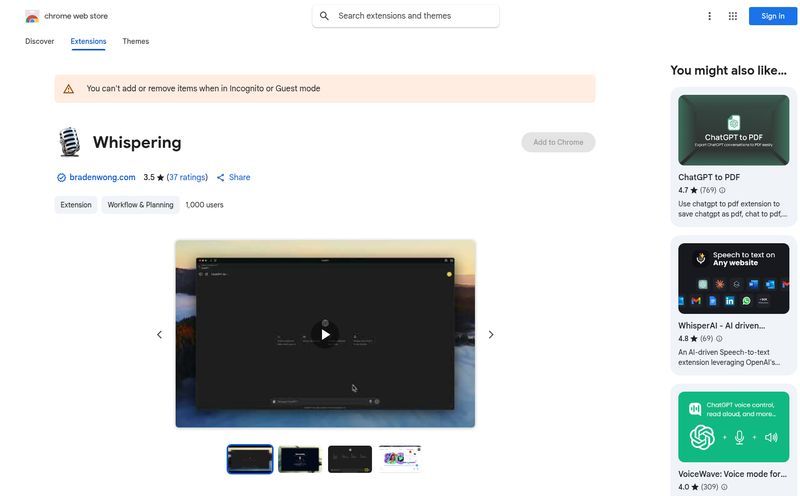This screenshot has width=800, height=496.
Task: Select the third screenshot thumbnail
Action: tap(350, 459)
